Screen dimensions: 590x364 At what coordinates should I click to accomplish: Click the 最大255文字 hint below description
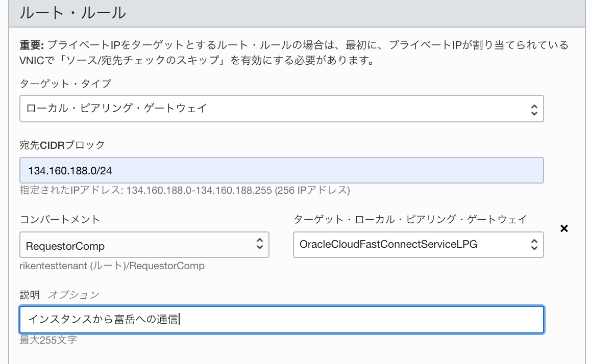(48, 340)
